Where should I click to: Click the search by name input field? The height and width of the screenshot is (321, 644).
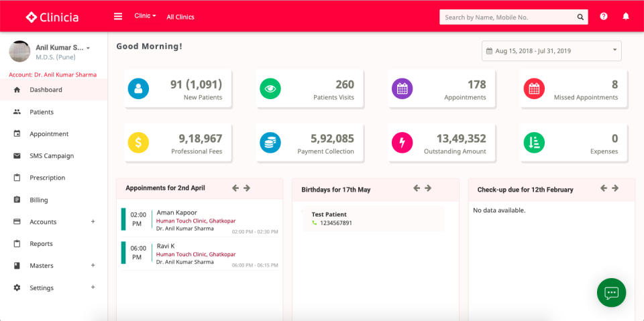point(508,17)
